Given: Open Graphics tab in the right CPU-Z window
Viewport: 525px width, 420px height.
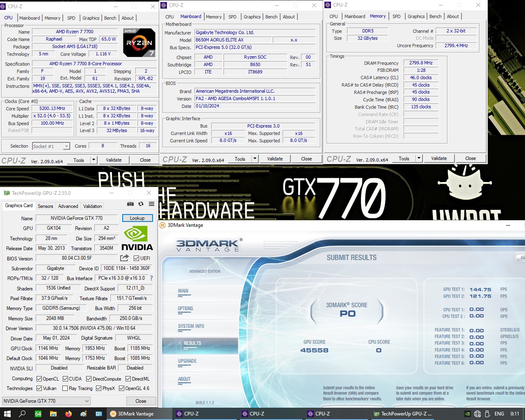Looking at the screenshot, I should click(416, 16).
